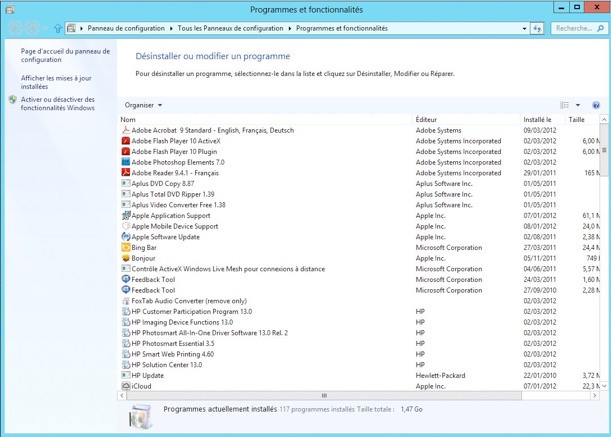Click the Bonjour icon

pyautogui.click(x=126, y=258)
